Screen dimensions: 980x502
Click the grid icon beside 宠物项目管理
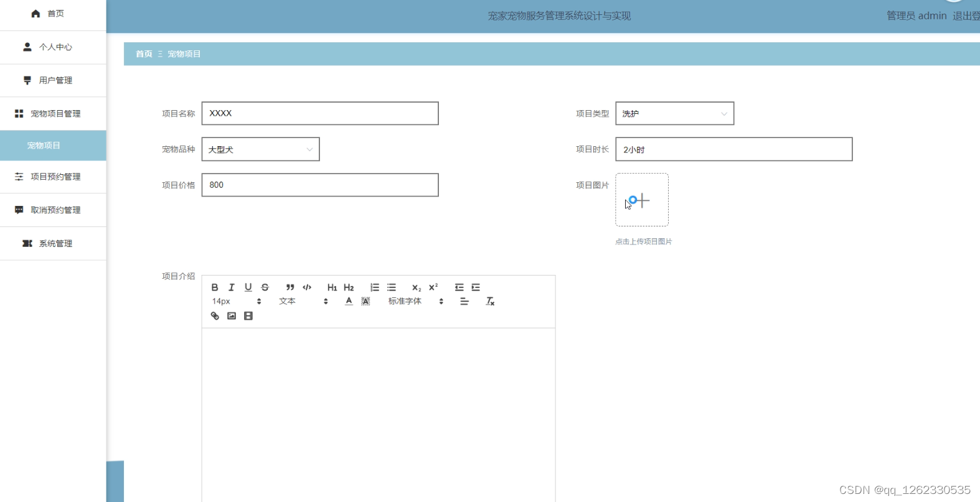point(19,114)
